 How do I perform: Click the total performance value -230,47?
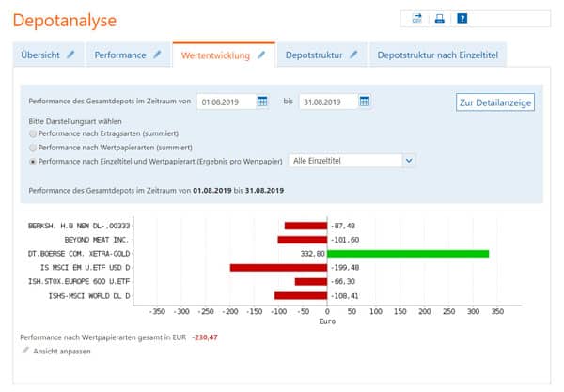pyautogui.click(x=205, y=337)
